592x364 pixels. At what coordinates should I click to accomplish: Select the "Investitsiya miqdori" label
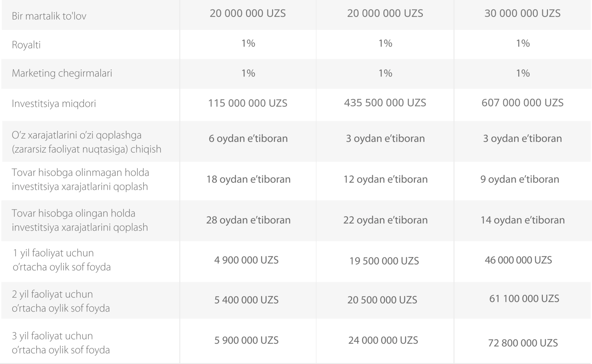click(54, 103)
